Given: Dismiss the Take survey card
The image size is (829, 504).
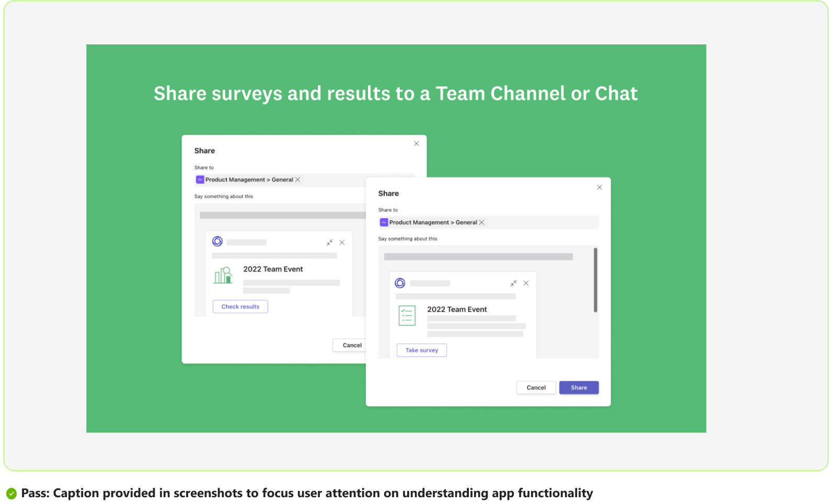Looking at the screenshot, I should 526,283.
